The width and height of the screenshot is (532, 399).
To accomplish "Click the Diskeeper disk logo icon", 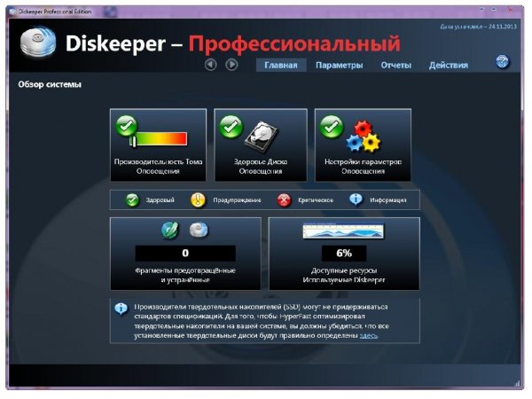I will click(x=38, y=42).
